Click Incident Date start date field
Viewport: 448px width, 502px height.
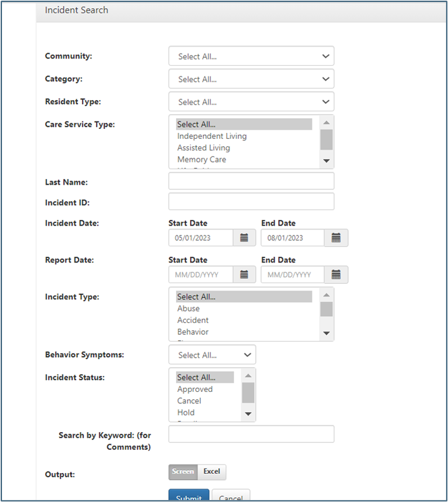tap(201, 238)
